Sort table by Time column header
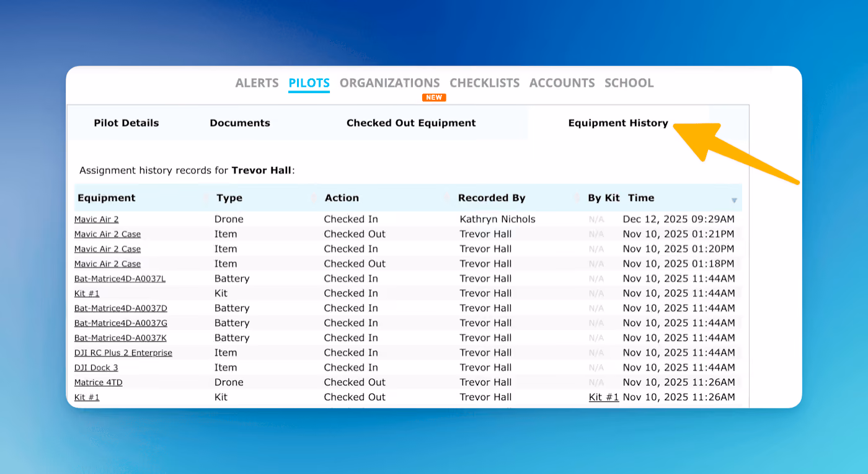Viewport: 868px width, 474px height. point(641,198)
